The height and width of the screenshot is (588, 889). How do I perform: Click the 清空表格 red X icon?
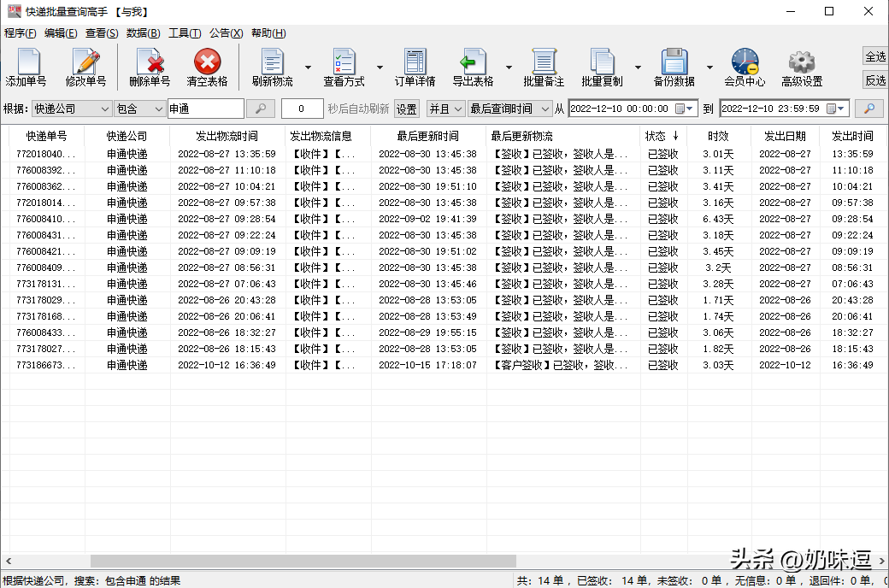coord(208,62)
